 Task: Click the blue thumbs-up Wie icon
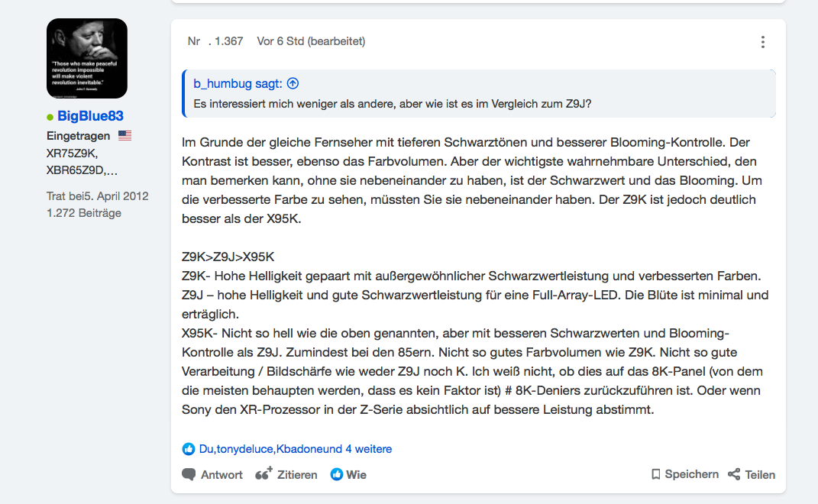(337, 474)
